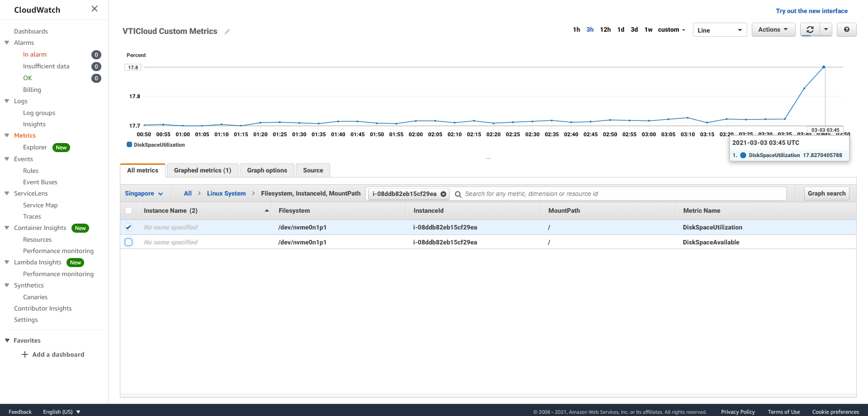Click the 03:45 data point on graph
Viewport: 868px width, 416px height.
click(x=824, y=67)
